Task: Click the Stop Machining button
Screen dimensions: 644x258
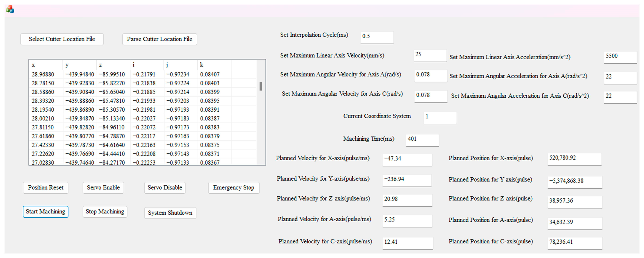Action: [105, 212]
